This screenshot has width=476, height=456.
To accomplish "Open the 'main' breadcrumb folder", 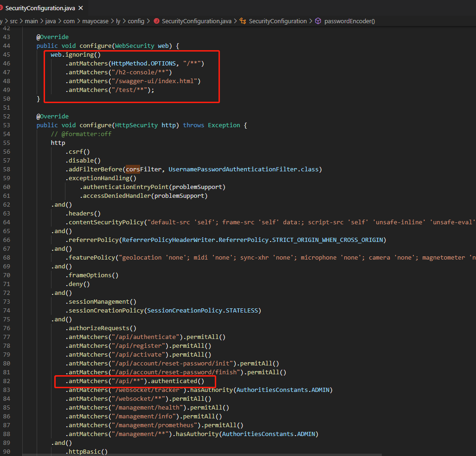I will (31, 21).
